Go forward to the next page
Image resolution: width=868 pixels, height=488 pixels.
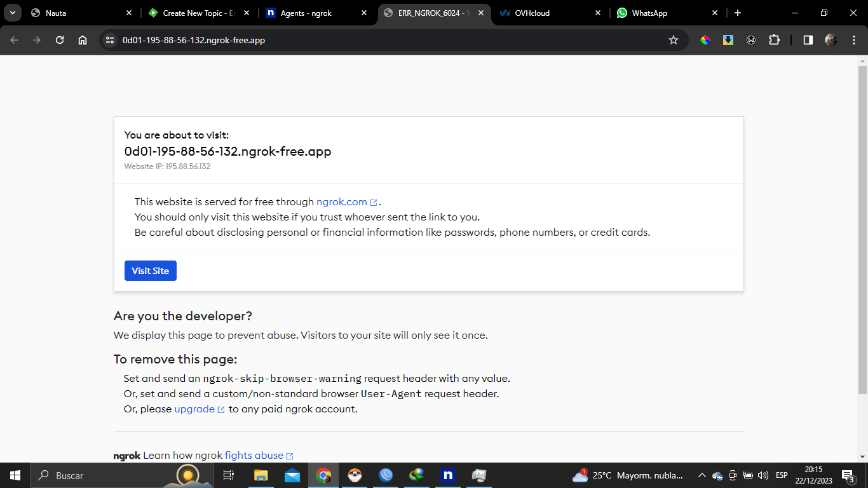(37, 40)
